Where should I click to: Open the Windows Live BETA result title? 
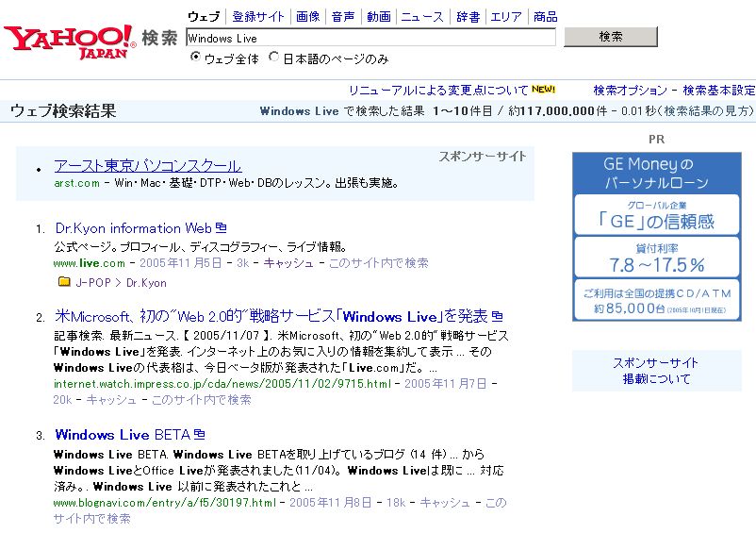(x=123, y=435)
